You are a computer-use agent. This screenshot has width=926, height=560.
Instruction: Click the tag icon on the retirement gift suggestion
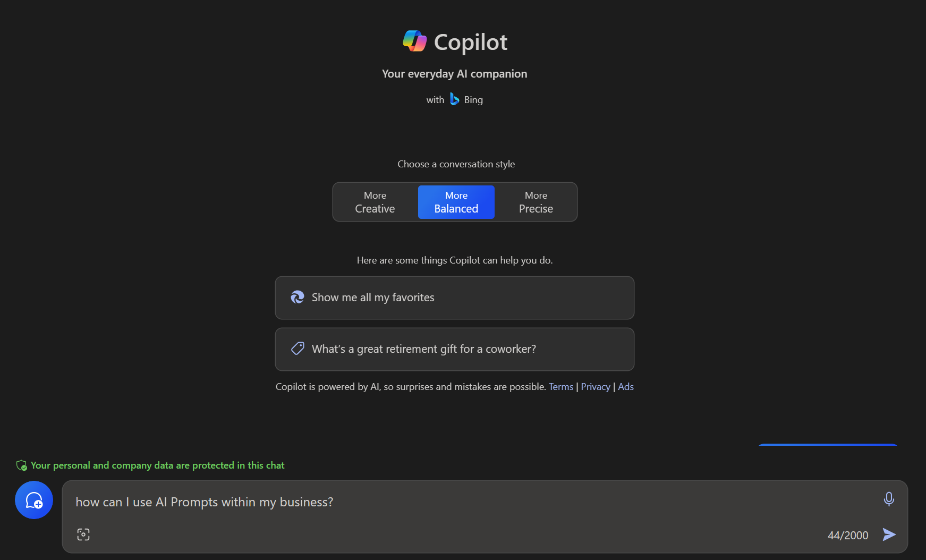[x=298, y=349]
